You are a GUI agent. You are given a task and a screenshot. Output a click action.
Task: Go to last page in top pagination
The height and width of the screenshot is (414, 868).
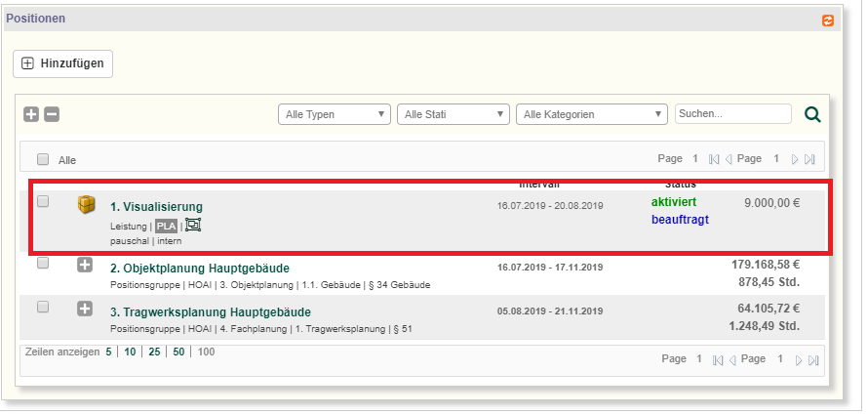pyautogui.click(x=809, y=159)
